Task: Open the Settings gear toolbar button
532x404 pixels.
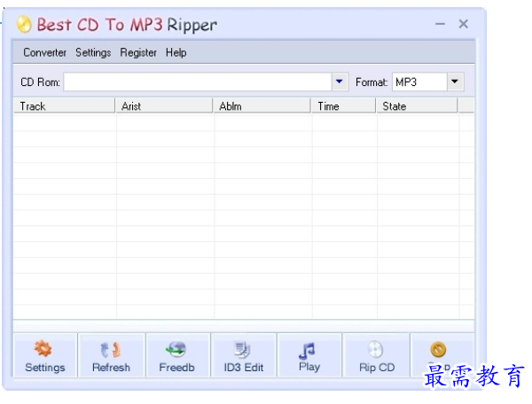Action: 45,355
